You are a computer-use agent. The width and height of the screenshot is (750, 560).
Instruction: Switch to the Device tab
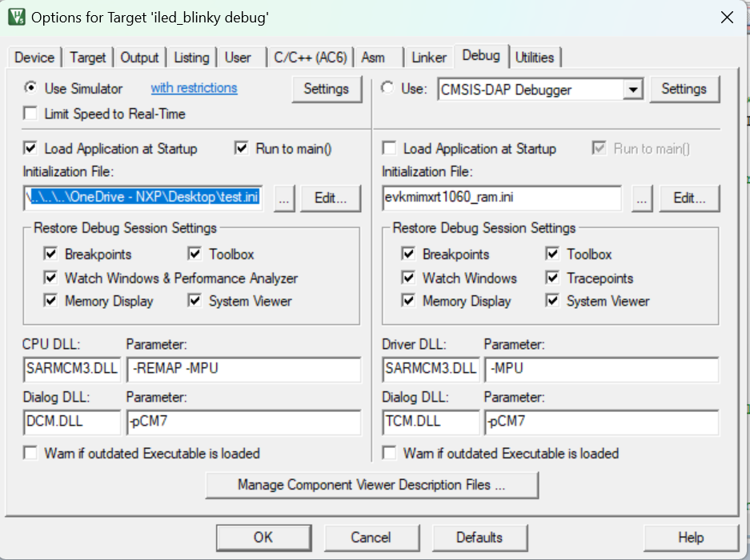[34, 57]
